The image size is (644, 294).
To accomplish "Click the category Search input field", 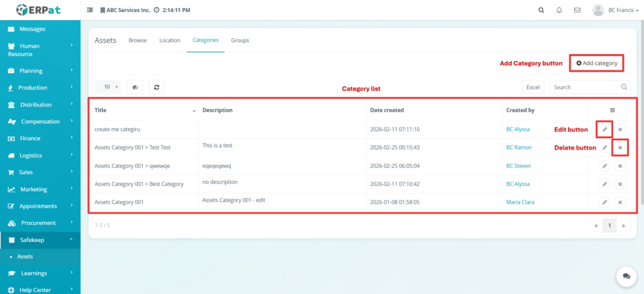I will click(584, 87).
